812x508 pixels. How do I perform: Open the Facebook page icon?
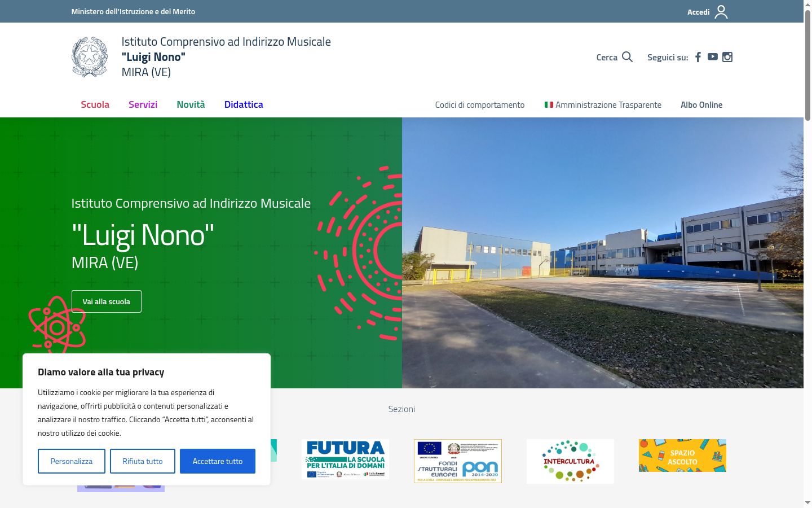(x=698, y=57)
